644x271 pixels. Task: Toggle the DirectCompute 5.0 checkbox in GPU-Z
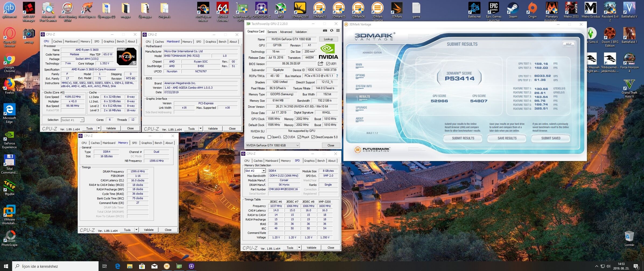point(313,137)
